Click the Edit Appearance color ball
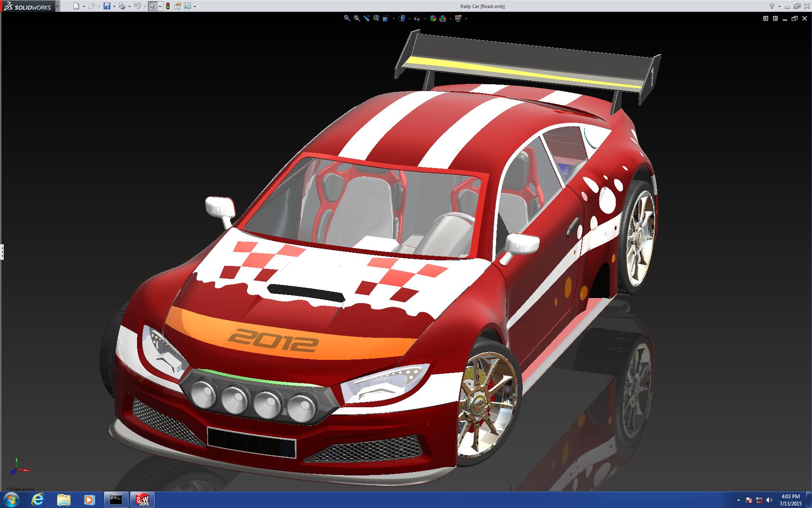The width and height of the screenshot is (812, 508). [x=433, y=18]
